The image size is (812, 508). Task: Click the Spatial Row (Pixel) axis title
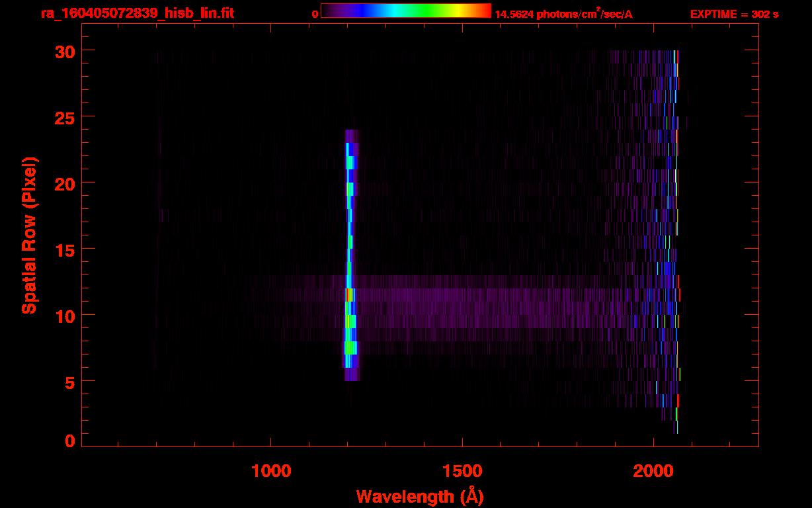29,235
